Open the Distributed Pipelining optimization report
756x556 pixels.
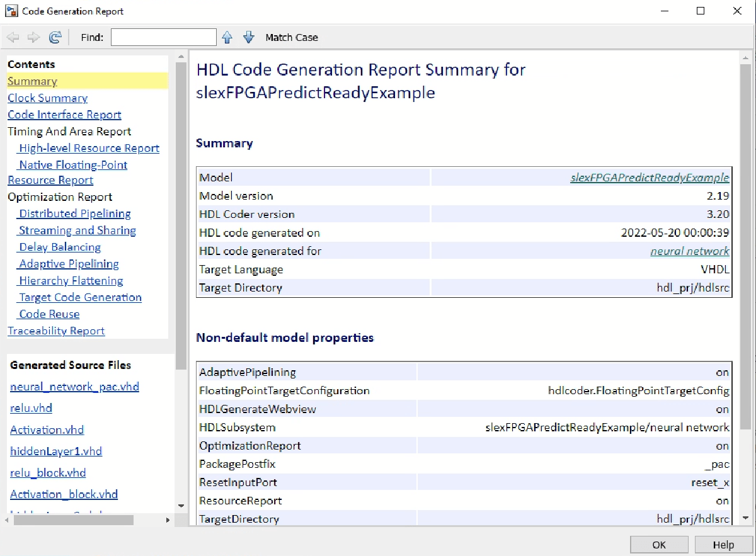pos(74,214)
